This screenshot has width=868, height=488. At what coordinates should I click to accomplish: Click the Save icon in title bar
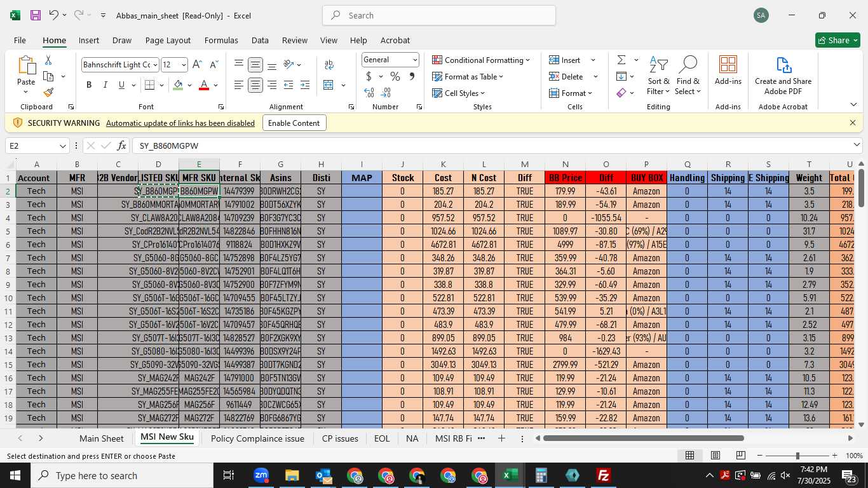point(36,15)
